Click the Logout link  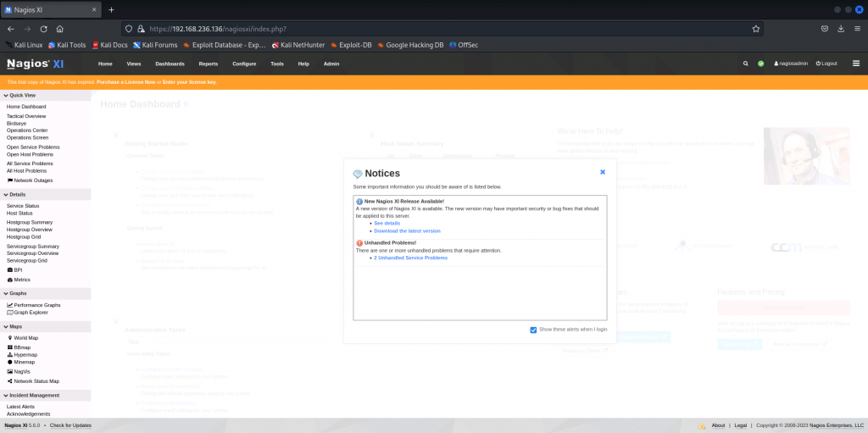[826, 64]
